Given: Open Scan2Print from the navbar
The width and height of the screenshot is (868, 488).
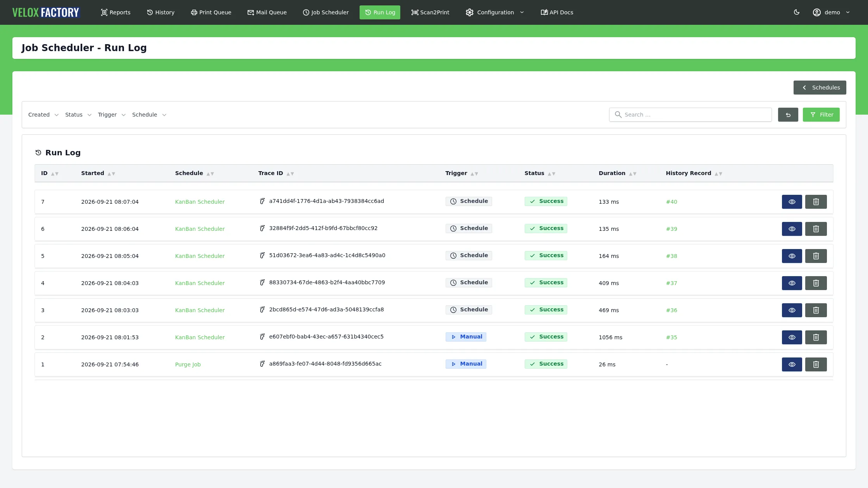Looking at the screenshot, I should pyautogui.click(x=430, y=12).
